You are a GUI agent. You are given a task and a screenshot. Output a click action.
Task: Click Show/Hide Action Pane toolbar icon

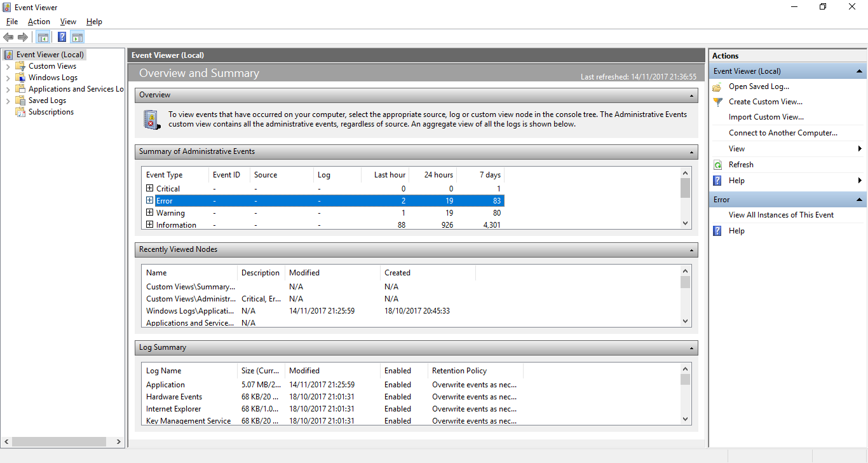[x=78, y=37]
